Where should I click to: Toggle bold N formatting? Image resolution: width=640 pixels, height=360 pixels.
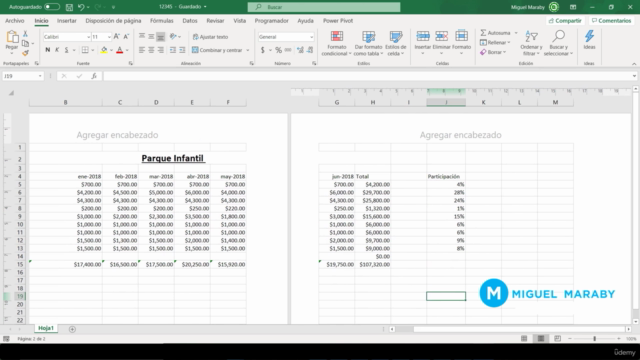[x=47, y=50]
